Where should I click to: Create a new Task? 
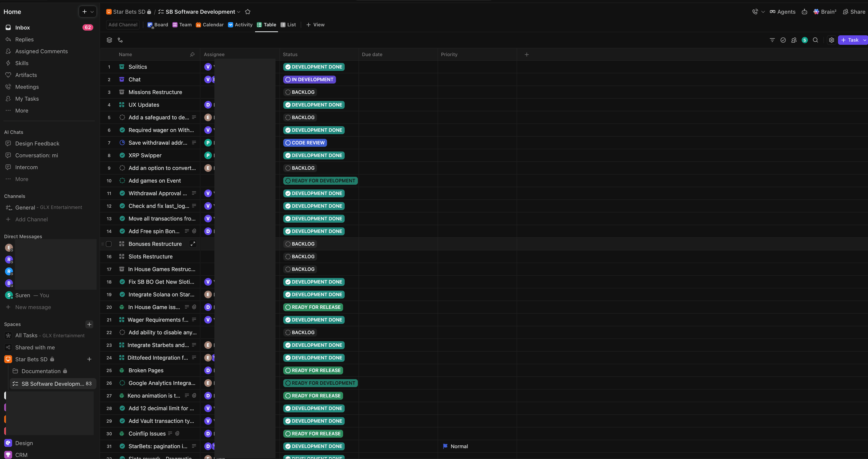[x=850, y=40]
